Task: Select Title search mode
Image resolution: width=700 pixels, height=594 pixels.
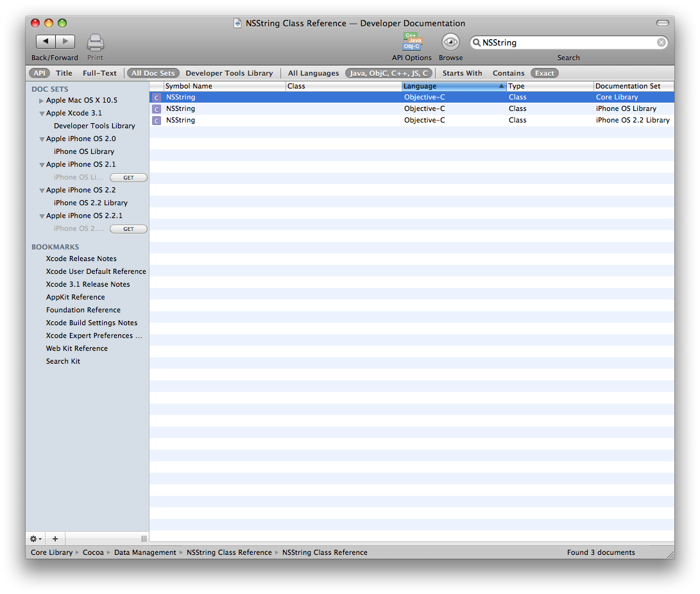Action: [x=64, y=73]
